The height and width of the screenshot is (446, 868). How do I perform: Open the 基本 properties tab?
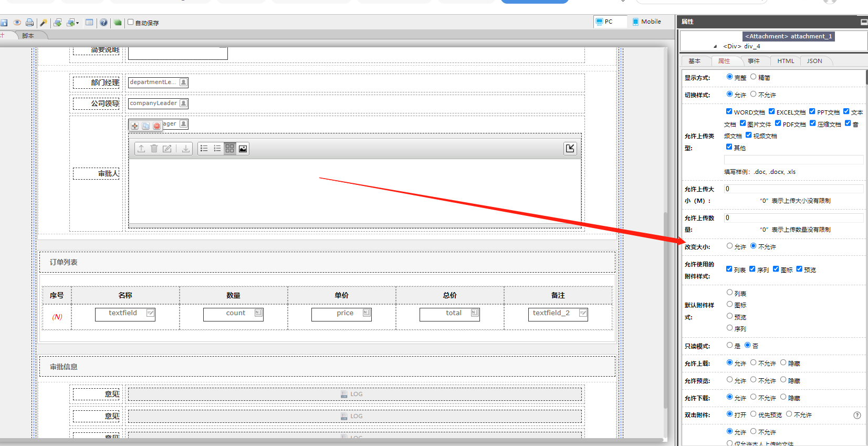pyautogui.click(x=695, y=61)
